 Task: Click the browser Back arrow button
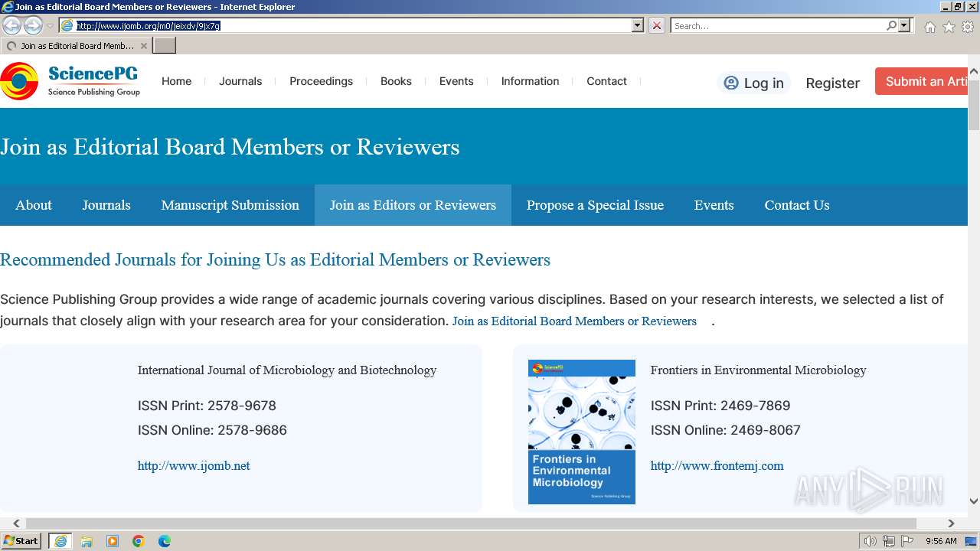coord(11,26)
